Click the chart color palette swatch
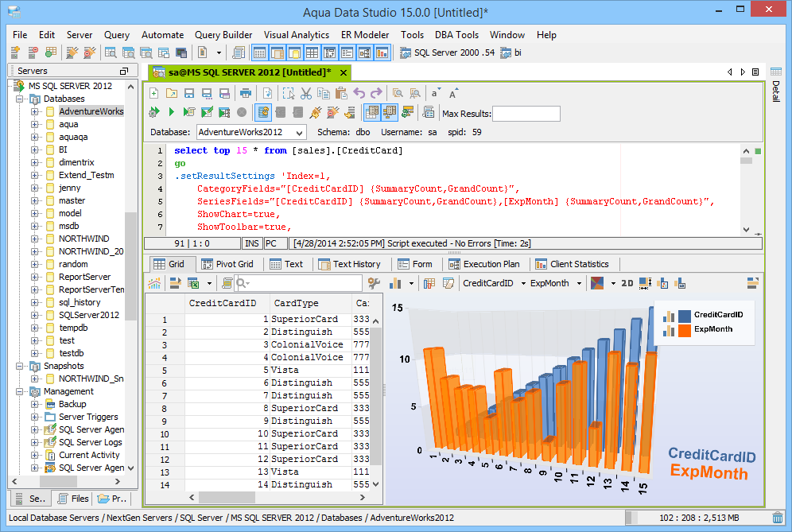Screen dimensions: 792x532 pos(597,283)
